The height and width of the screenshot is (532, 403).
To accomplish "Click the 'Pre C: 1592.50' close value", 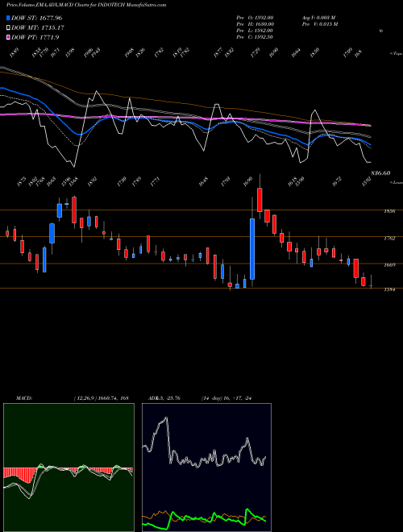I will [x=255, y=37].
